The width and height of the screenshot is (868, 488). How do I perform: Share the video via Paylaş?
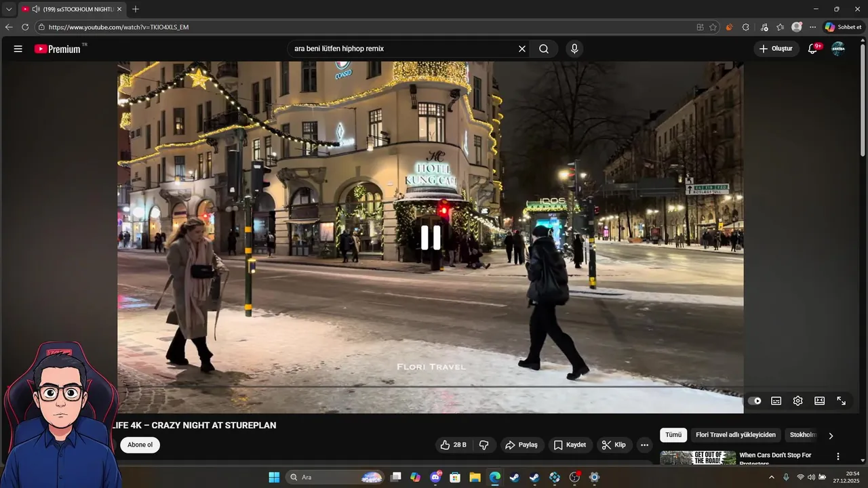521,445
